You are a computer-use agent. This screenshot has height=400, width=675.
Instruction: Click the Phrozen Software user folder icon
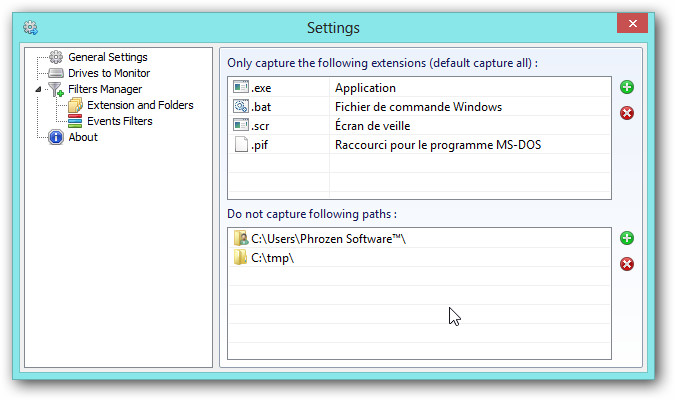coord(240,238)
